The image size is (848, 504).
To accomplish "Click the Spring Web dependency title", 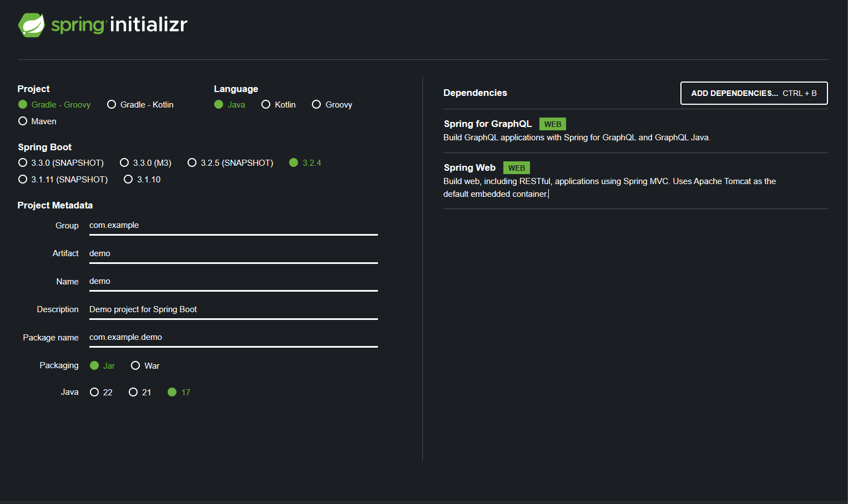I will pos(470,168).
